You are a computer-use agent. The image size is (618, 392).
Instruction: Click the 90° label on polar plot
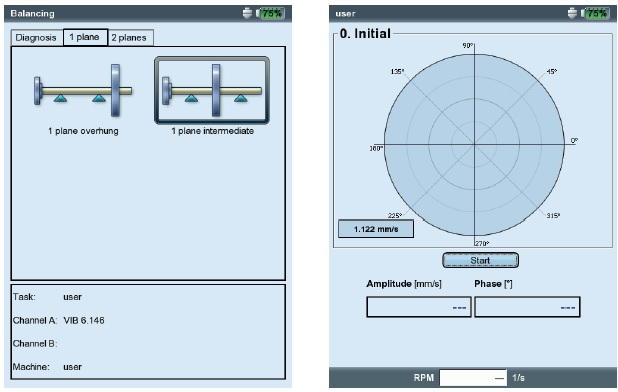[467, 46]
